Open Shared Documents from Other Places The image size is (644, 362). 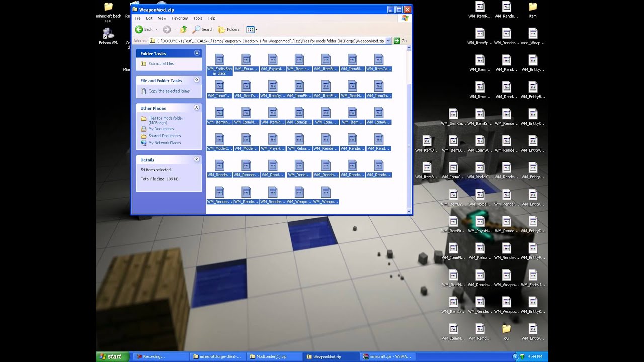[165, 136]
